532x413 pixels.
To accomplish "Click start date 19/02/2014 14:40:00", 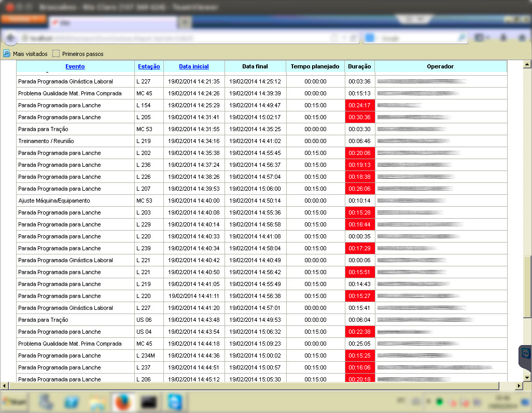I will [x=194, y=201].
